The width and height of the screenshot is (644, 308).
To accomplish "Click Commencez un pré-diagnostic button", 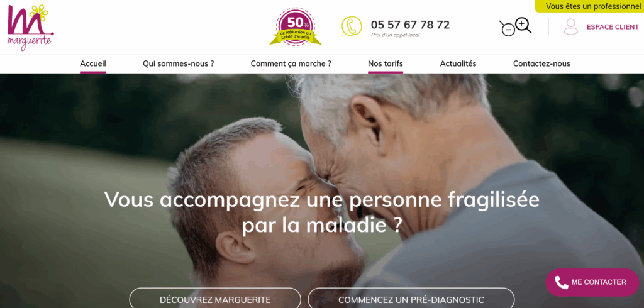I will [x=411, y=299].
